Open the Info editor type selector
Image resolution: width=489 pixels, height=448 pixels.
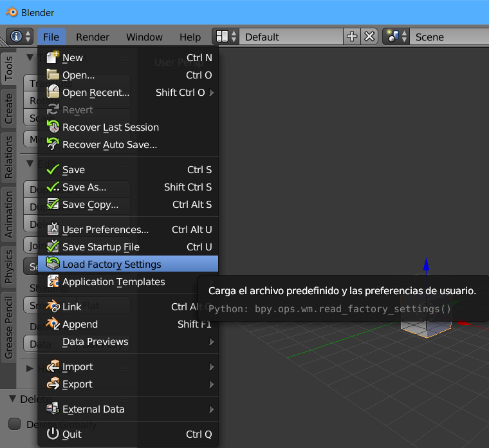coord(20,37)
